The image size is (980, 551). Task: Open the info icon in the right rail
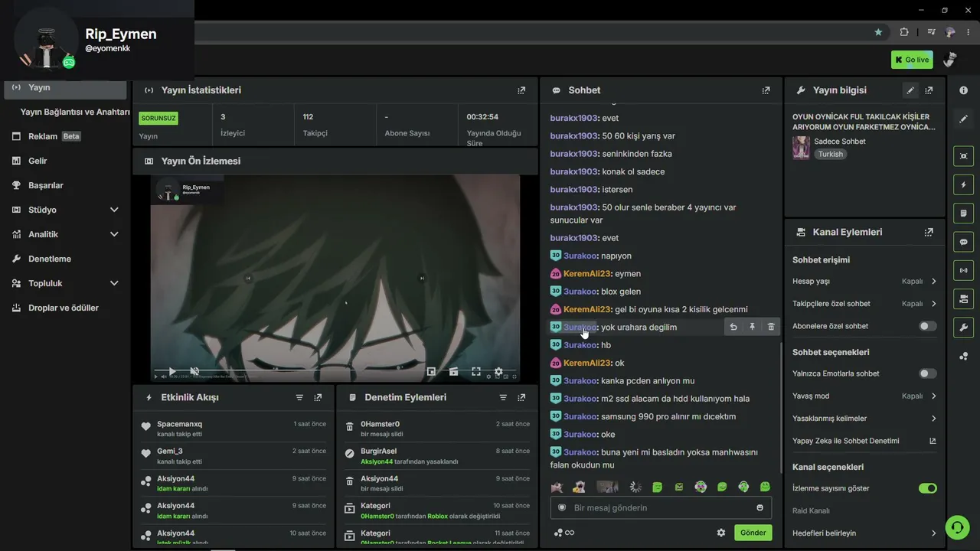click(963, 90)
